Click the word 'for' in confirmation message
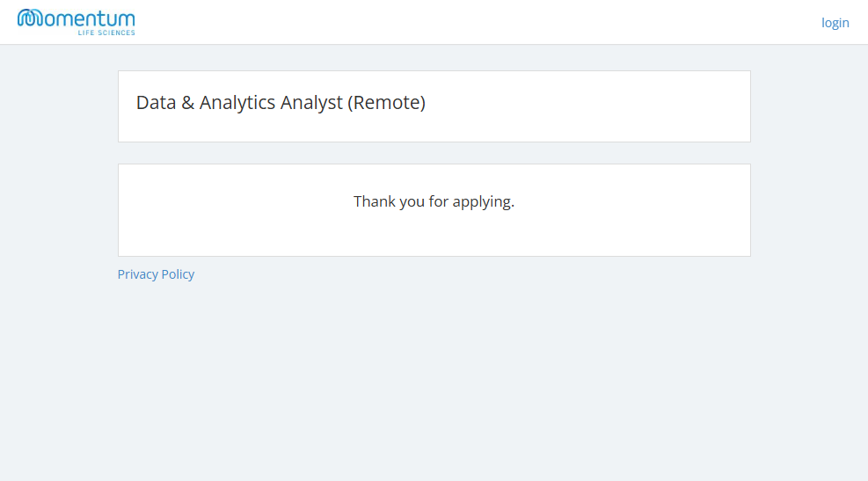The width and height of the screenshot is (868, 481). pos(439,201)
